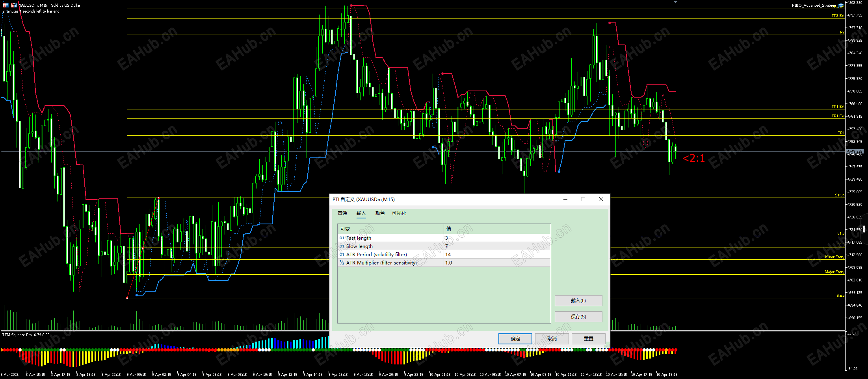The image size is (868, 379).
Task: Click the current price tag 4749.525
Action: click(x=855, y=152)
